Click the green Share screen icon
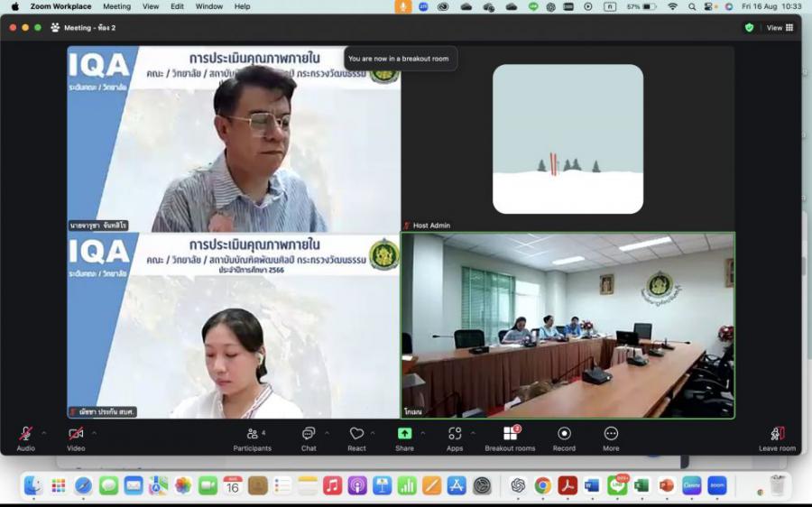This screenshot has height=507, width=812. pos(404,434)
